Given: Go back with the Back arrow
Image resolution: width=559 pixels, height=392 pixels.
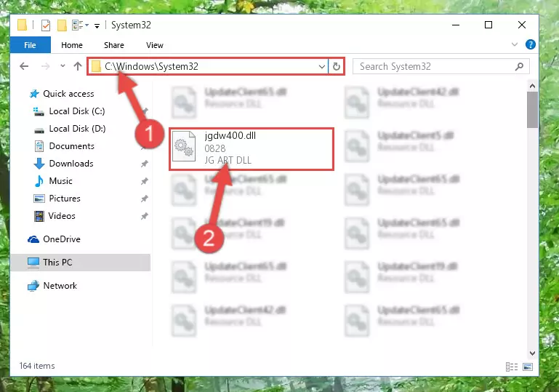Looking at the screenshot, I should pyautogui.click(x=24, y=66).
